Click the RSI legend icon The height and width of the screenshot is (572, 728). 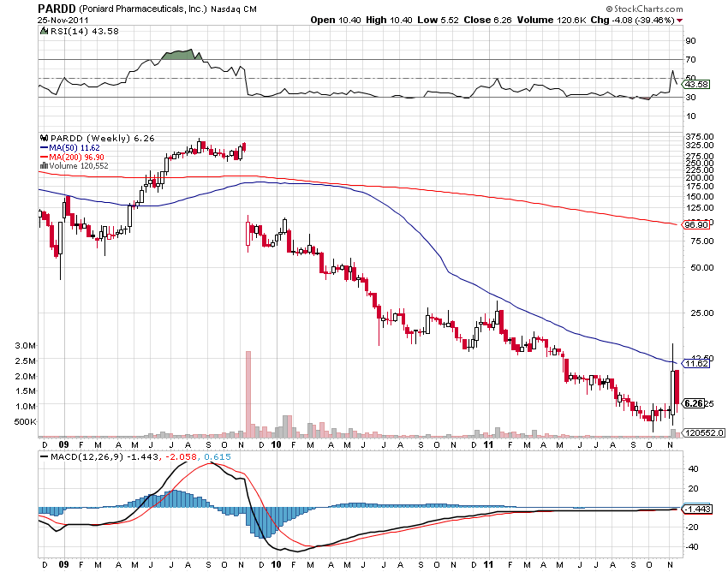click(x=44, y=31)
